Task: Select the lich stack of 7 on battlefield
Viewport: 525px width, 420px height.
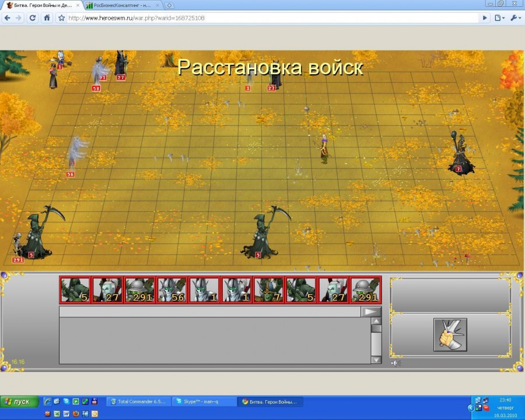Action: tap(461, 153)
